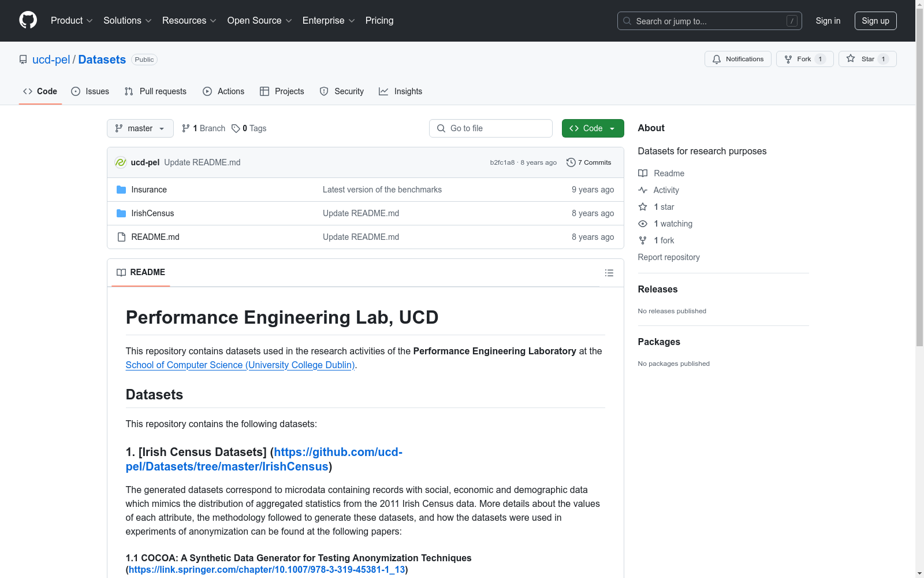The width and height of the screenshot is (924, 578).
Task: Open the Projects tab
Action: (x=282, y=91)
